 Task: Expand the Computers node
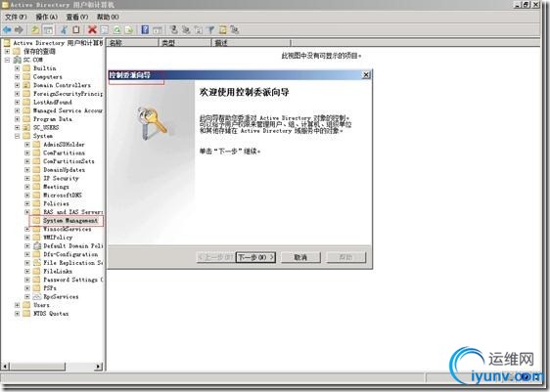[x=17, y=76]
